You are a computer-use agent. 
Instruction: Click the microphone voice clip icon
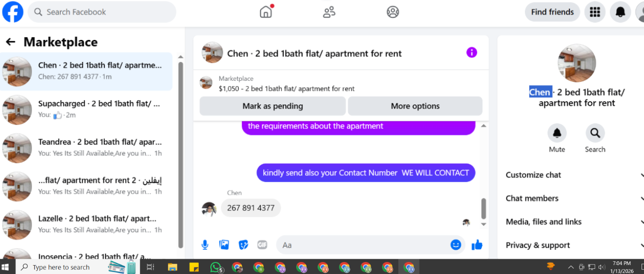click(205, 245)
